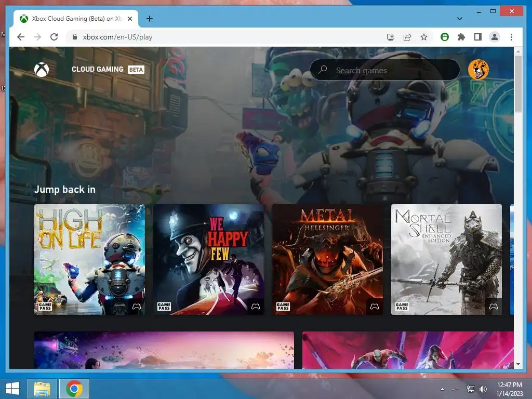Open Chrome profile button

(495, 37)
